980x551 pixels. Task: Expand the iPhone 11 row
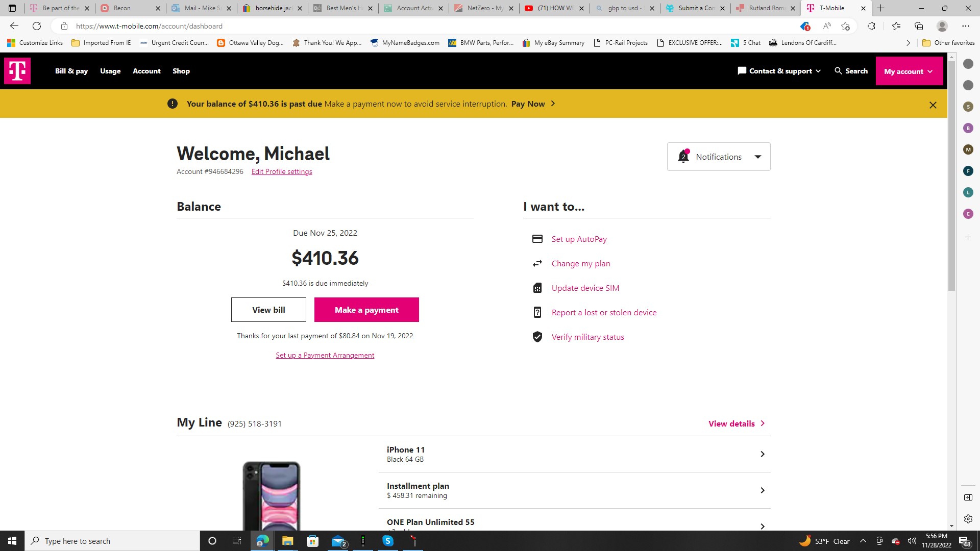click(762, 454)
